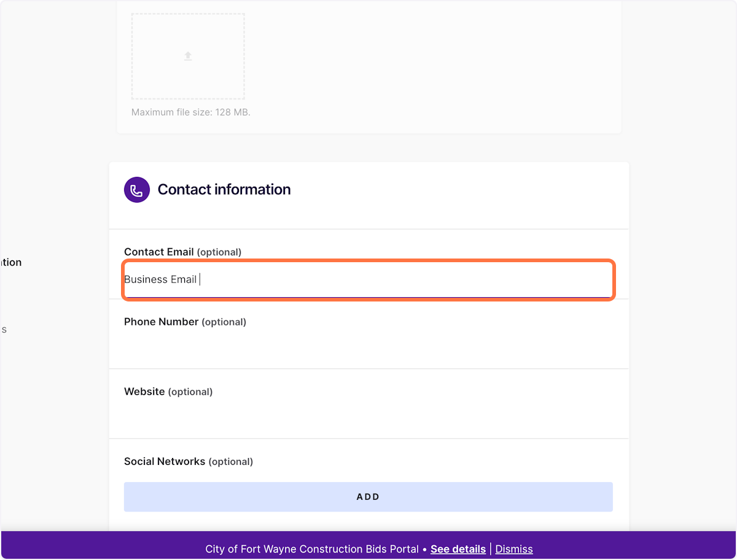Click the ADD button under Social Networks

coord(368,497)
